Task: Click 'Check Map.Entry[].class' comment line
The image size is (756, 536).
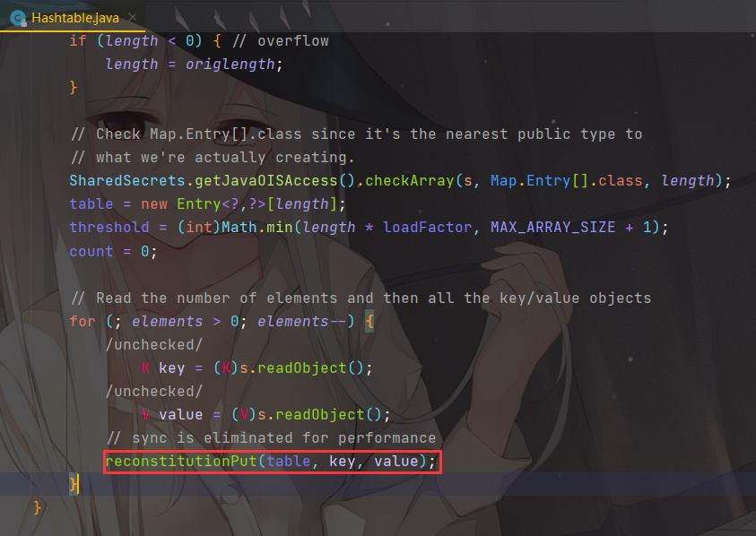Action: click(x=356, y=134)
